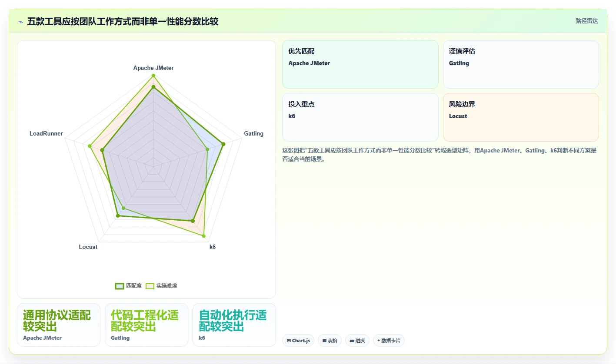Select the 代码工程化适配较突出 summary card

click(147, 325)
